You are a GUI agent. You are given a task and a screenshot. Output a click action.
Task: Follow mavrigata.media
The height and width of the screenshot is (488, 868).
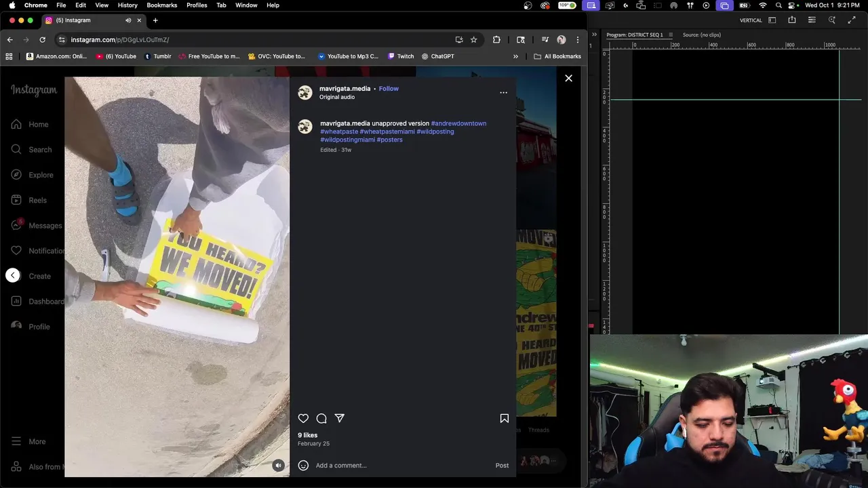pos(389,89)
